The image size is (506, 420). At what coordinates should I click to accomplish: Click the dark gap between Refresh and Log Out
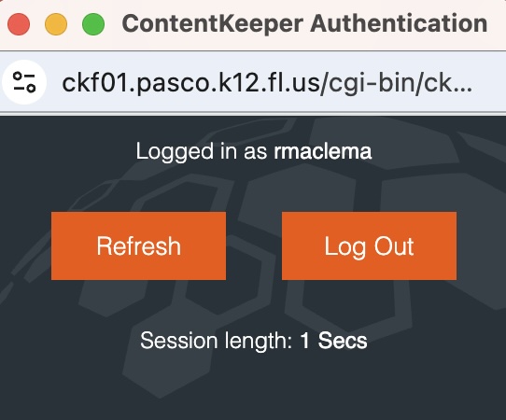[x=254, y=245]
